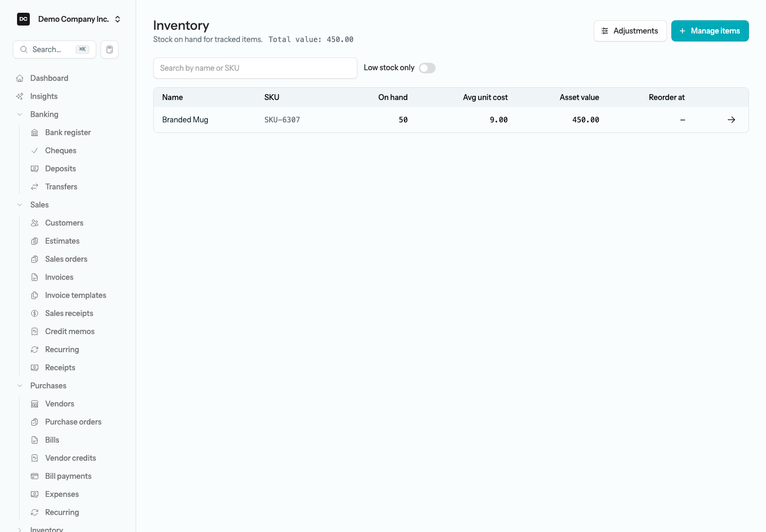The image size is (766, 532).
Task: Click the Estimates document icon
Action: 35,241
